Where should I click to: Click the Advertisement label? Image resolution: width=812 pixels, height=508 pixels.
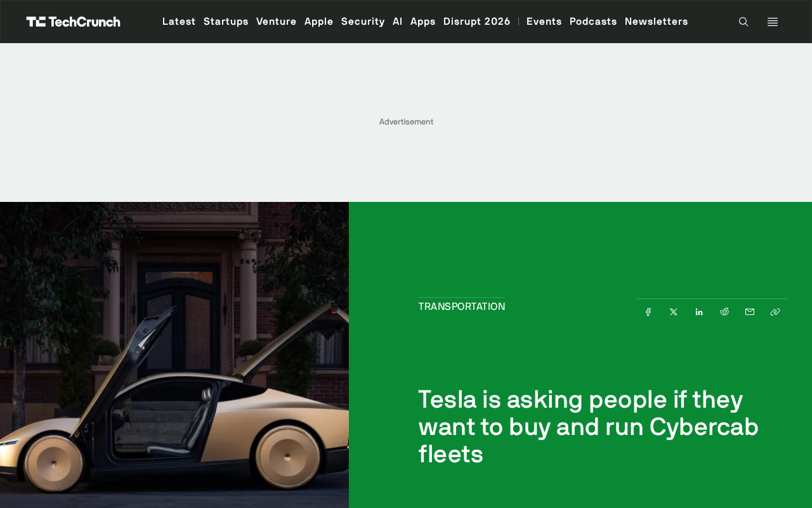coord(406,122)
